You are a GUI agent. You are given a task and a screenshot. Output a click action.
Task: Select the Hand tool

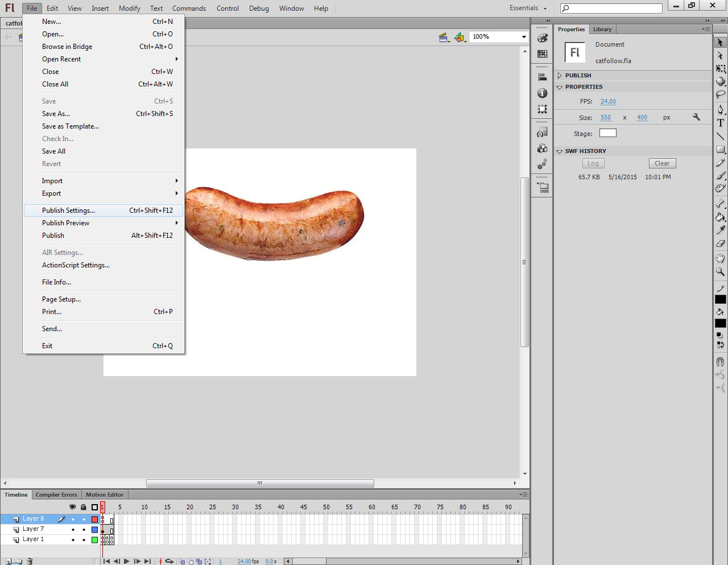click(720, 258)
